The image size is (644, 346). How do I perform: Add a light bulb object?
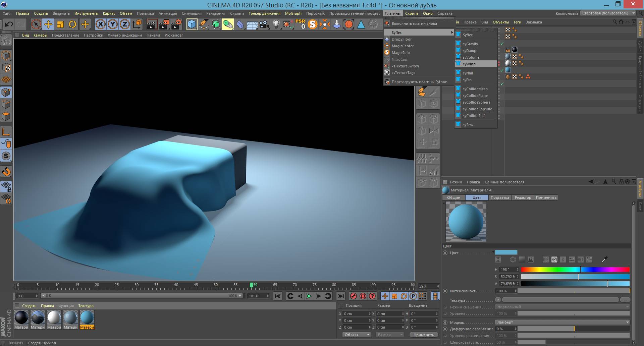(276, 24)
